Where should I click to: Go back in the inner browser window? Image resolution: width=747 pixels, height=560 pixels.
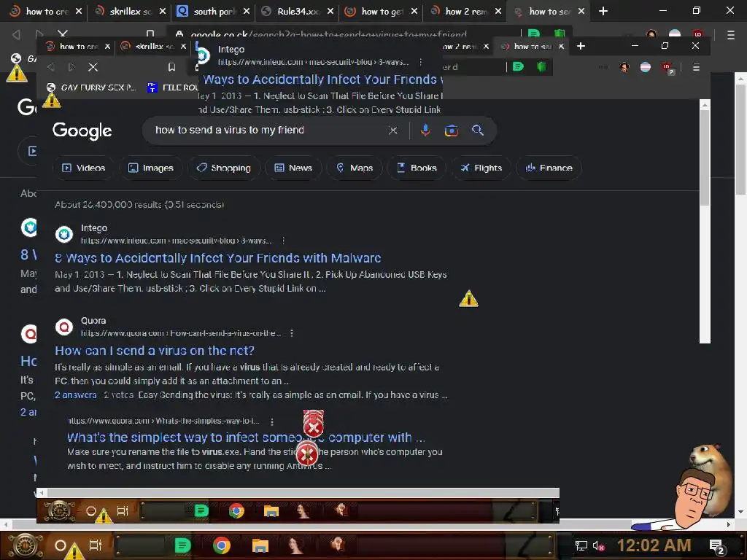point(50,67)
